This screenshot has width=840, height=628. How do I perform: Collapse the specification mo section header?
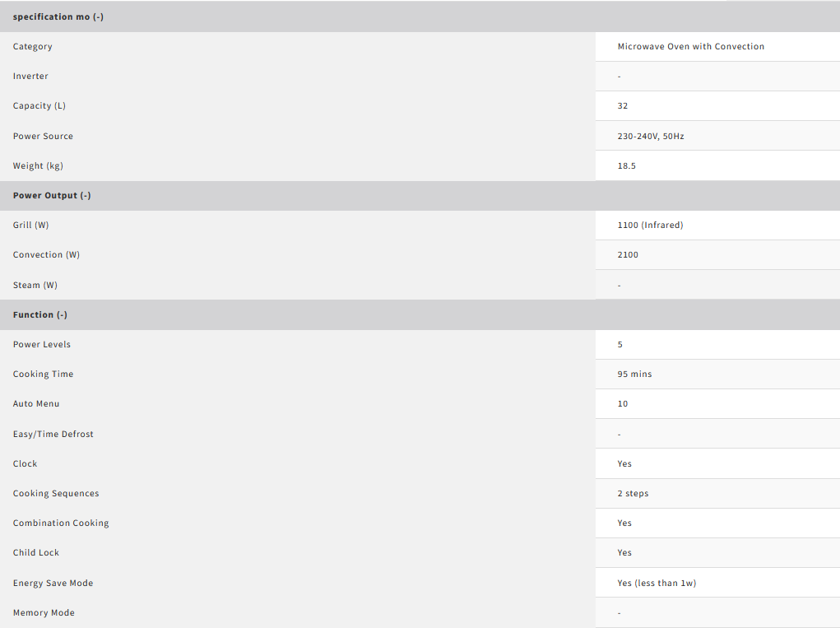click(x=58, y=16)
